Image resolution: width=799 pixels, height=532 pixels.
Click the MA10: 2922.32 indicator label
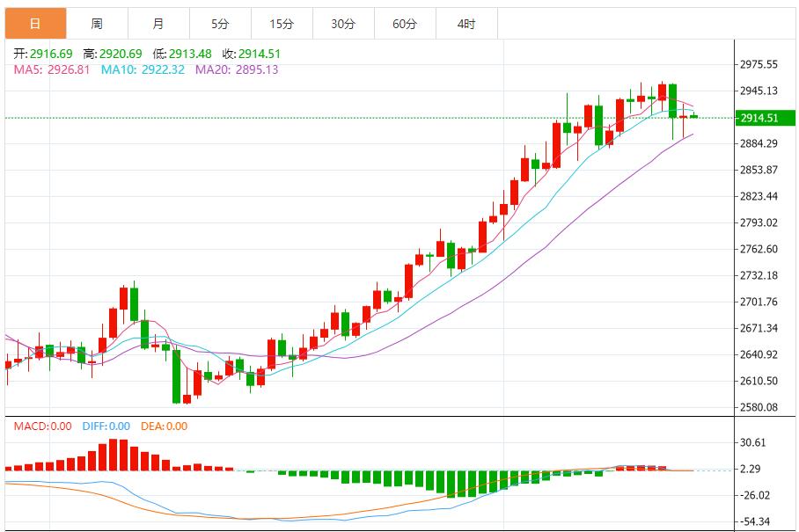pyautogui.click(x=143, y=69)
